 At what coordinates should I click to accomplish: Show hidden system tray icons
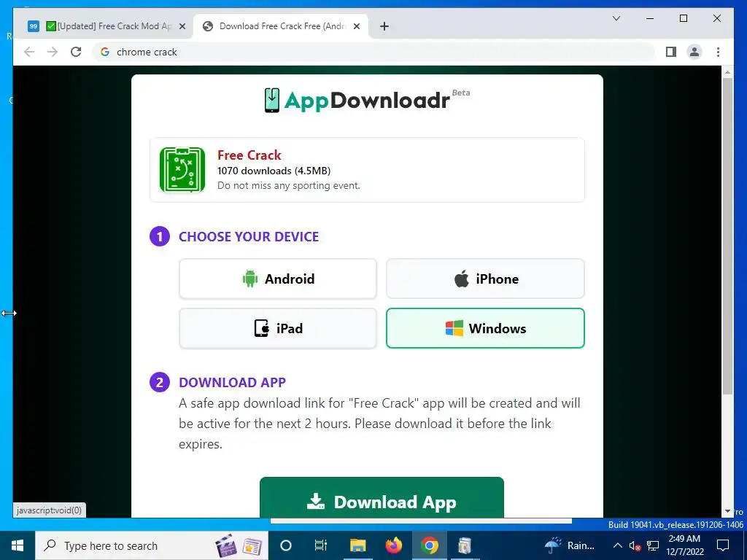(617, 545)
